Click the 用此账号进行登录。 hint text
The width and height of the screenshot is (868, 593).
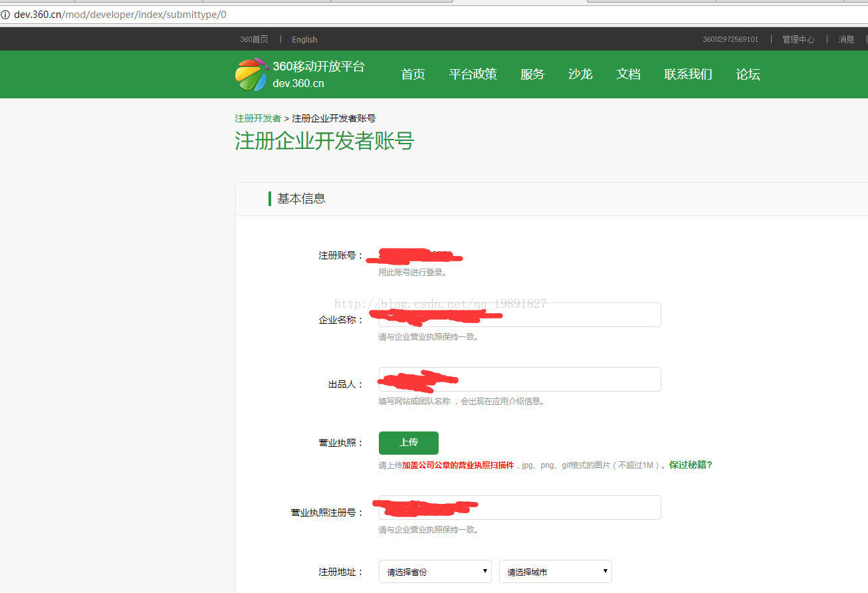pyautogui.click(x=413, y=273)
